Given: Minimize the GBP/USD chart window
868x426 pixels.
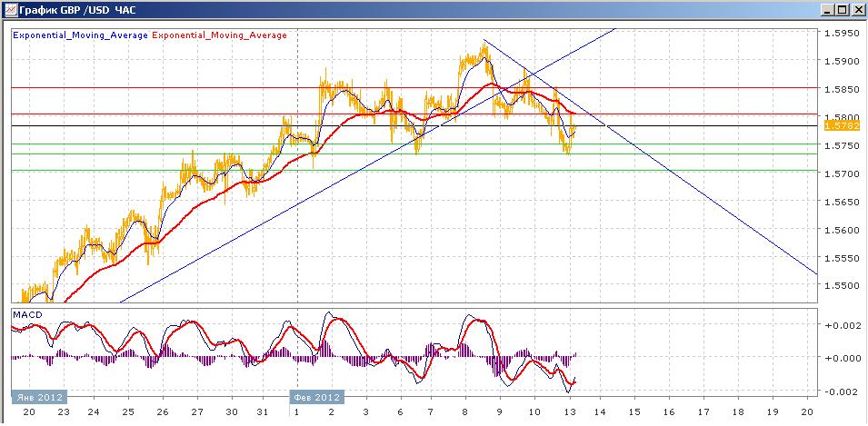Looking at the screenshot, I should tap(827, 10).
